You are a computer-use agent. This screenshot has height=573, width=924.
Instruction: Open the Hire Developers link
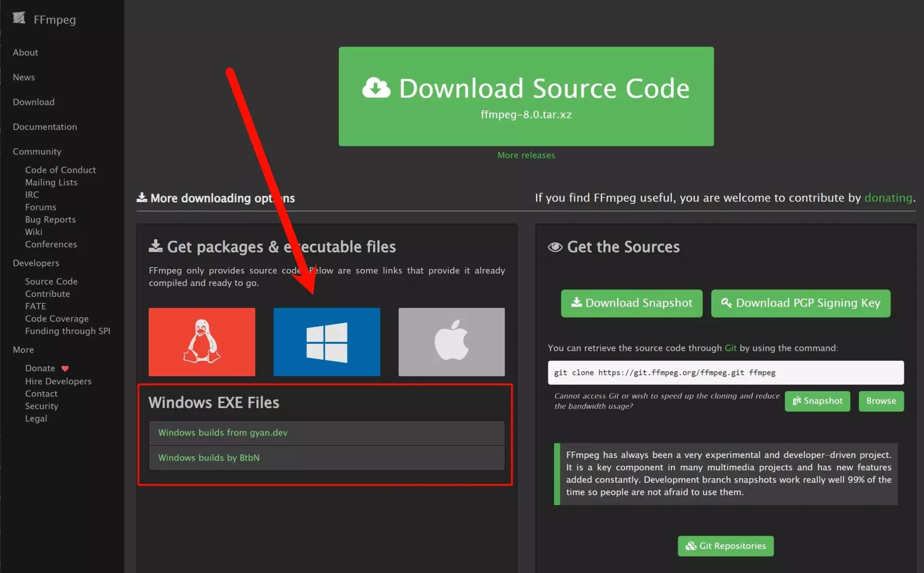point(58,381)
